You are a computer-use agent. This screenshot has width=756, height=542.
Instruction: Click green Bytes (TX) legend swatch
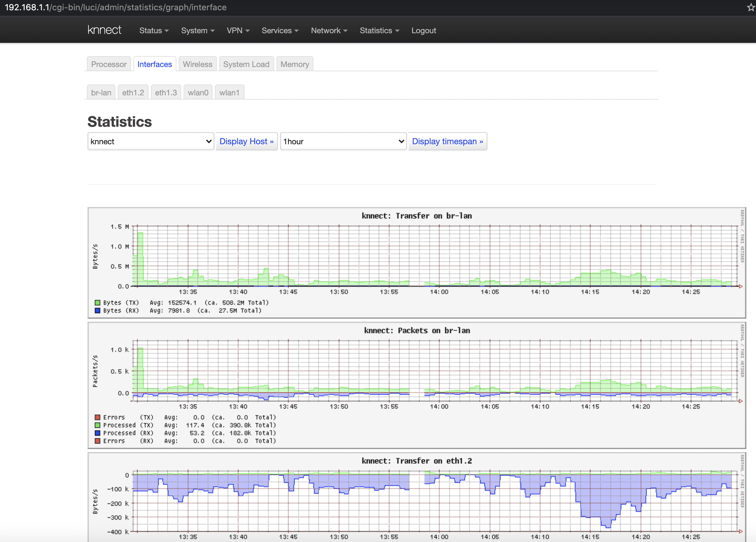point(97,302)
